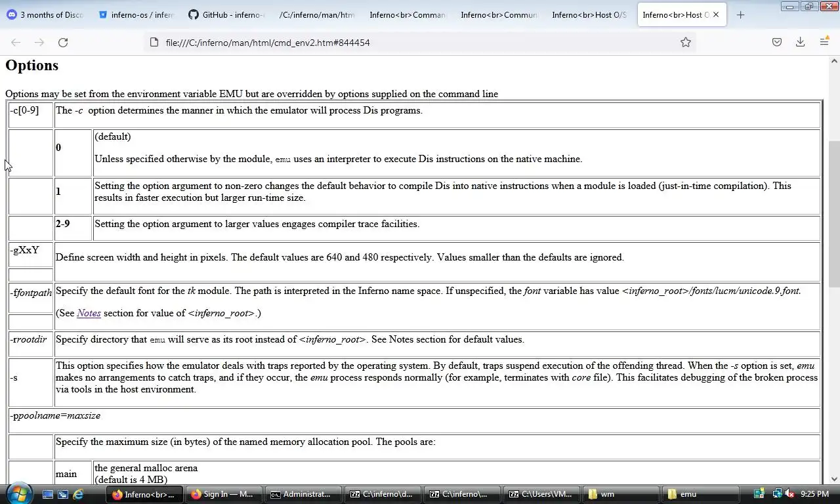The width and height of the screenshot is (840, 504).
Task: Click the '2-9' value cell
Action: point(73,228)
